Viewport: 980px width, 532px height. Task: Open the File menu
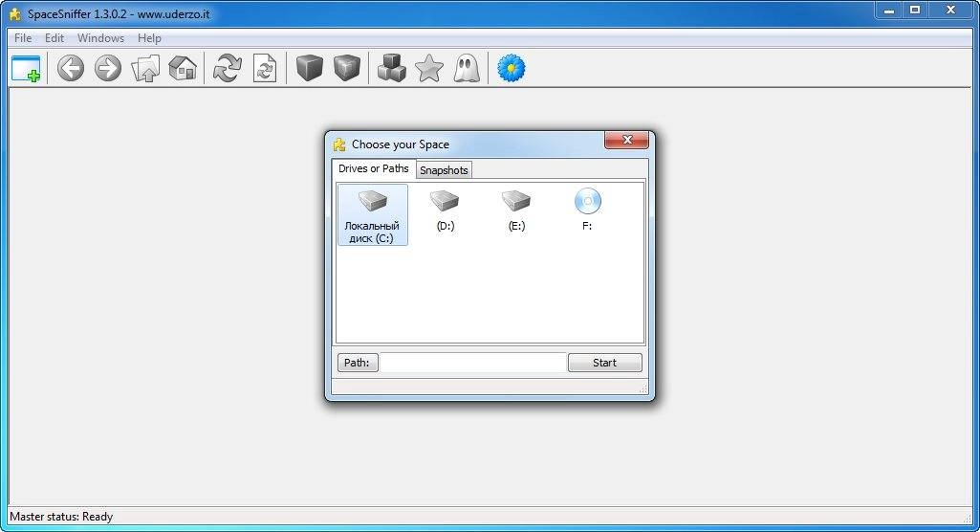pos(23,38)
